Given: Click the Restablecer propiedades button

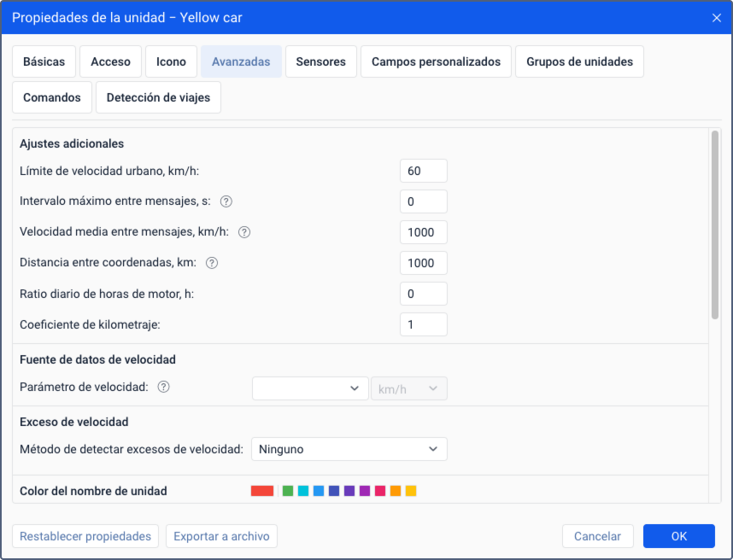Looking at the screenshot, I should pyautogui.click(x=85, y=536).
